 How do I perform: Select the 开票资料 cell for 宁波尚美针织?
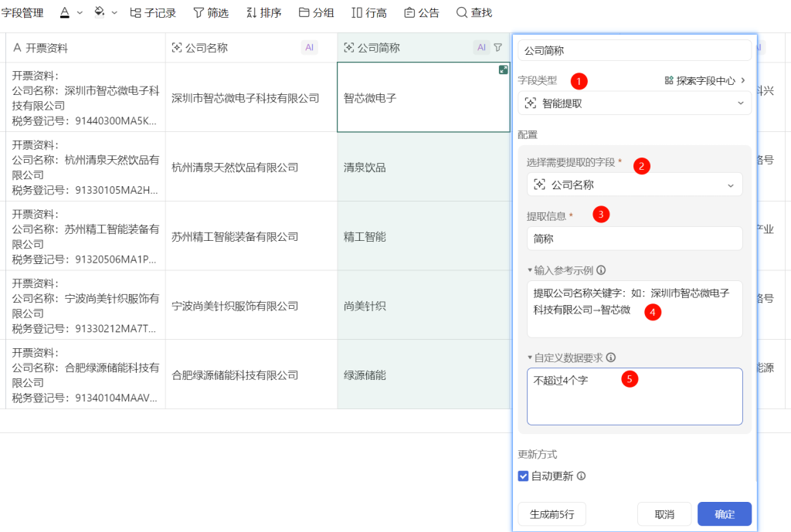coord(86,306)
